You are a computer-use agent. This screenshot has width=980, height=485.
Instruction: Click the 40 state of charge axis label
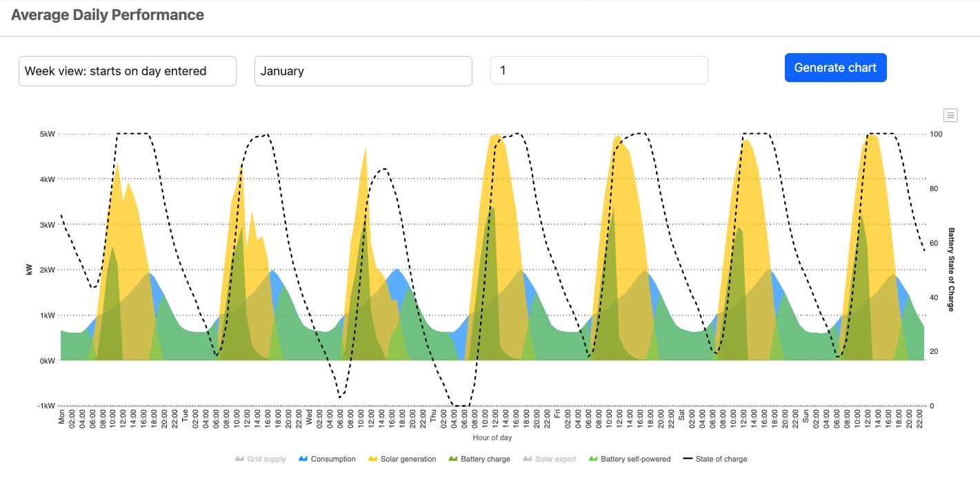point(934,297)
